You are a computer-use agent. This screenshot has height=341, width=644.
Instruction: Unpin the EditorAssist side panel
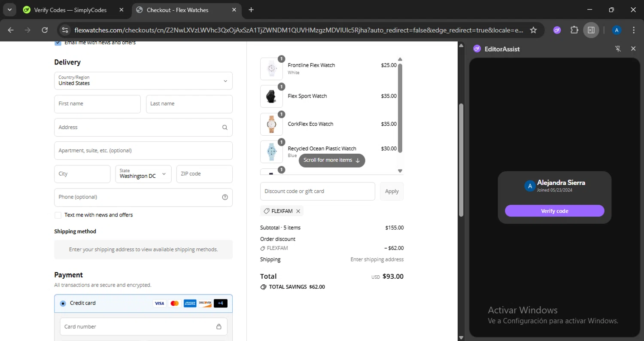pyautogui.click(x=618, y=49)
